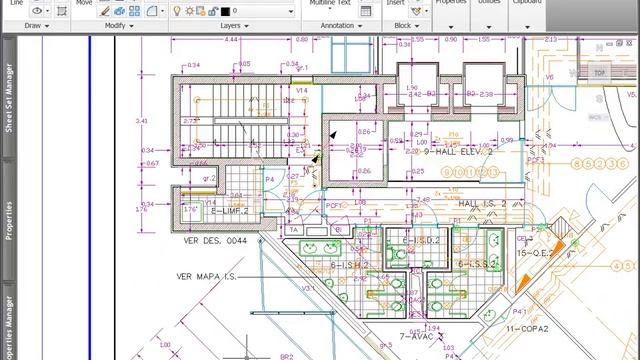Click the block attribute edit icon
Image resolution: width=640 pixels, height=360 pixels.
point(416,11)
